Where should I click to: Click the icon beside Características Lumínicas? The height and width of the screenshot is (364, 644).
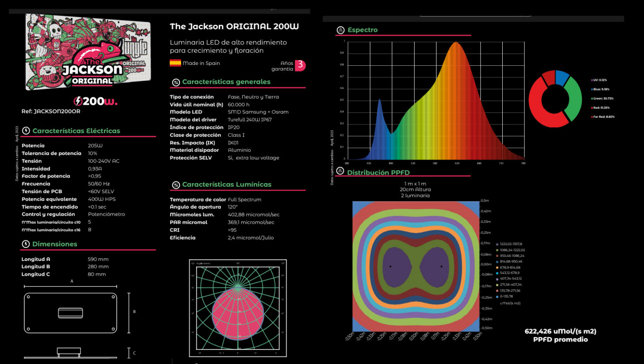point(176,185)
